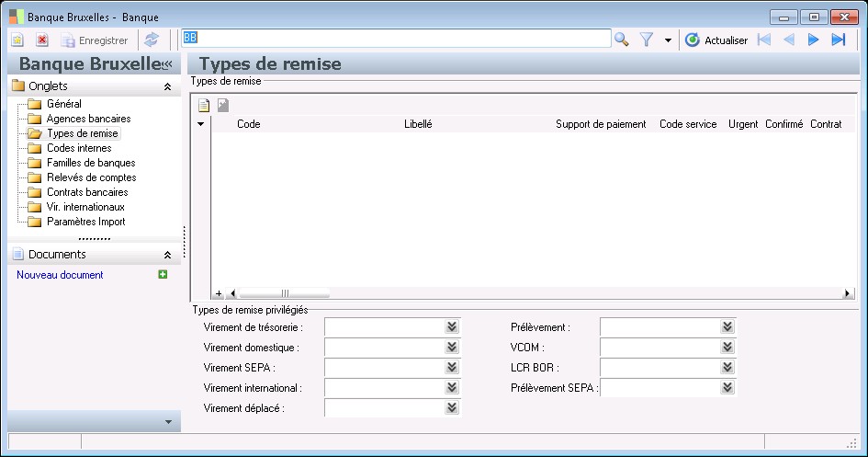Click the filter funnel icon

click(x=647, y=40)
